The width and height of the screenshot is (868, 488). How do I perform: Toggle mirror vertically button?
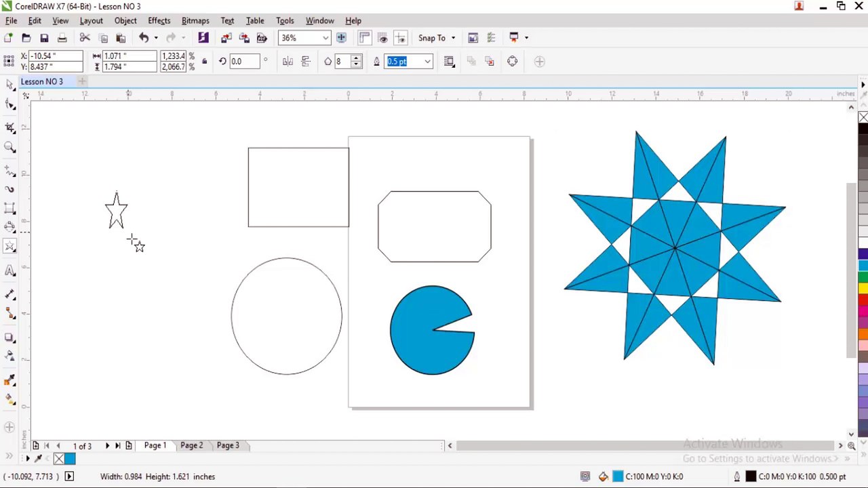(x=305, y=62)
